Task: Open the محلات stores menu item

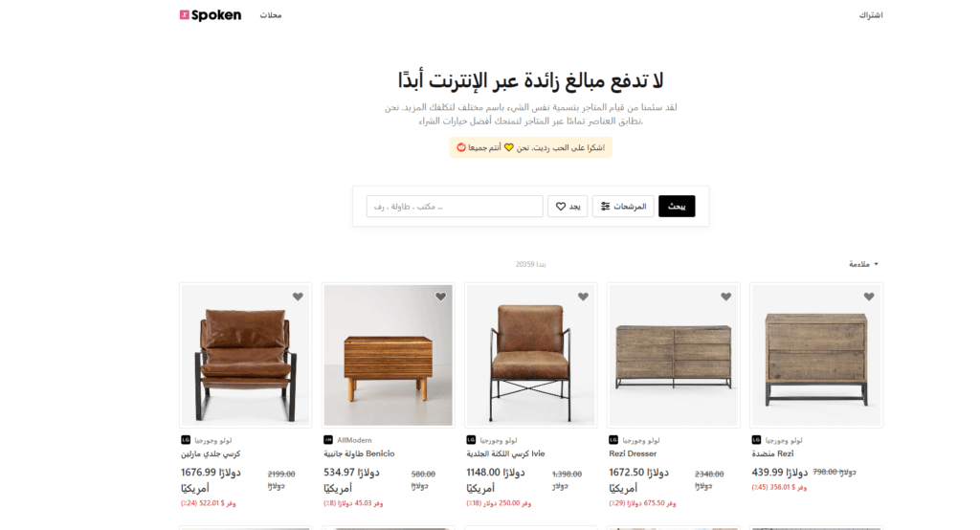Action: (271, 15)
